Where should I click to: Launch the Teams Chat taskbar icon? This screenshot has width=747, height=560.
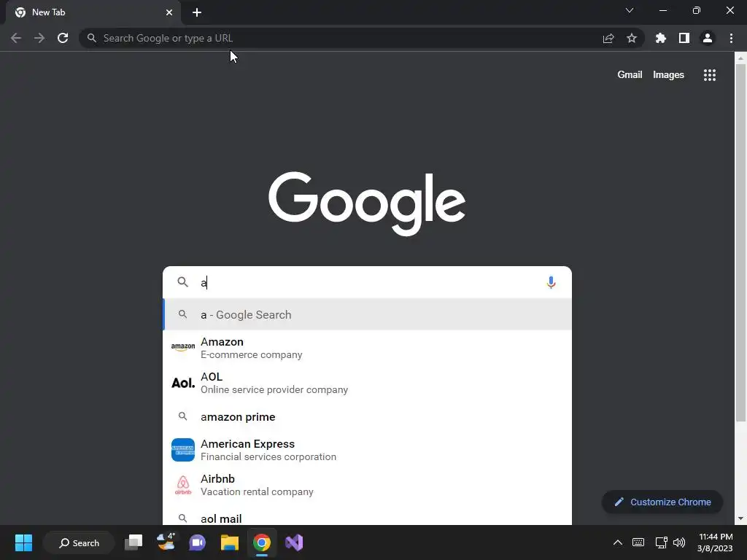pos(197,542)
